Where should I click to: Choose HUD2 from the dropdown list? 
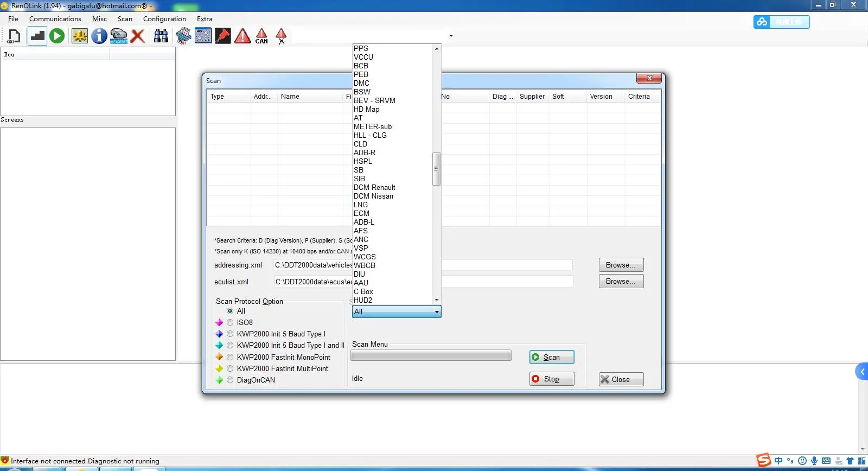[x=363, y=300]
